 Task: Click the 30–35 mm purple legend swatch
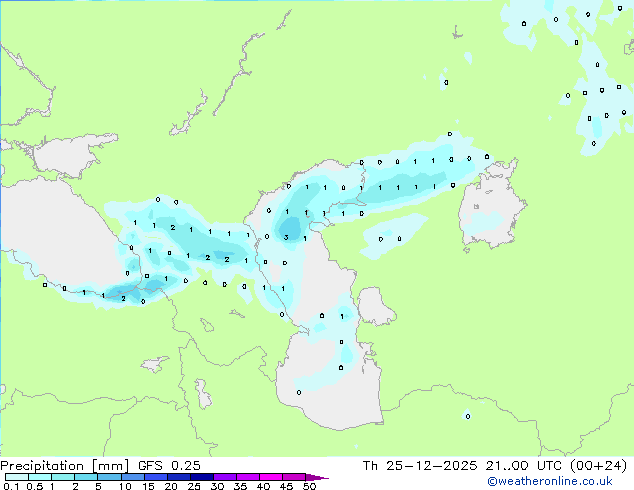click(225, 477)
